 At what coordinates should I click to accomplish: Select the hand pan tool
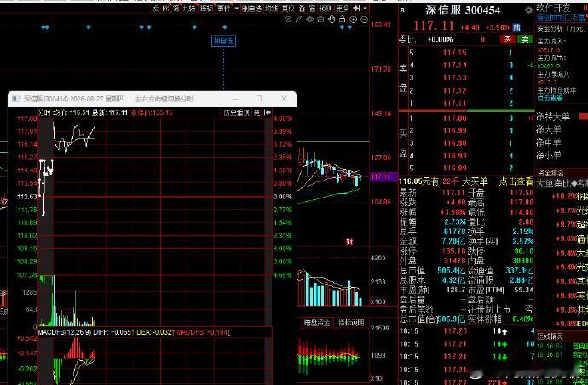tap(331, 19)
